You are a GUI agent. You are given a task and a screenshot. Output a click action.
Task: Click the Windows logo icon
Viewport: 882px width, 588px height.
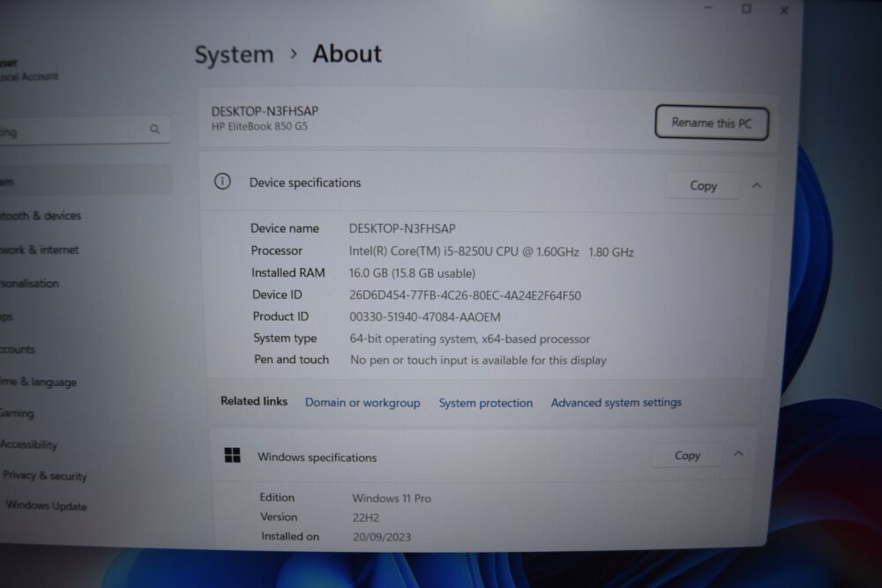232,455
